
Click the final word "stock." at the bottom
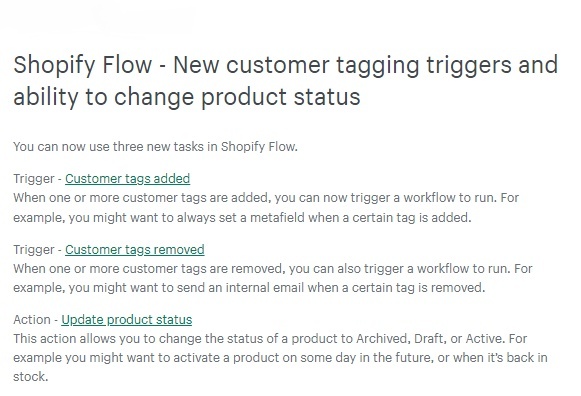pos(31,377)
